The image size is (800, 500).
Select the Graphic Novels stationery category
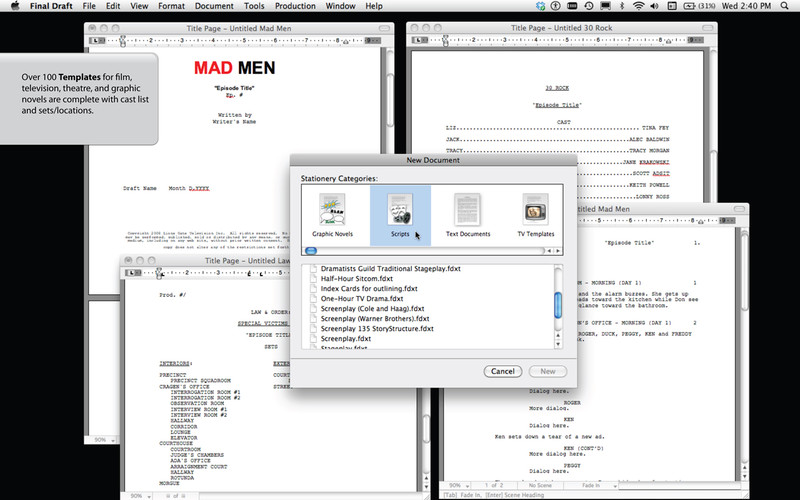coord(332,215)
